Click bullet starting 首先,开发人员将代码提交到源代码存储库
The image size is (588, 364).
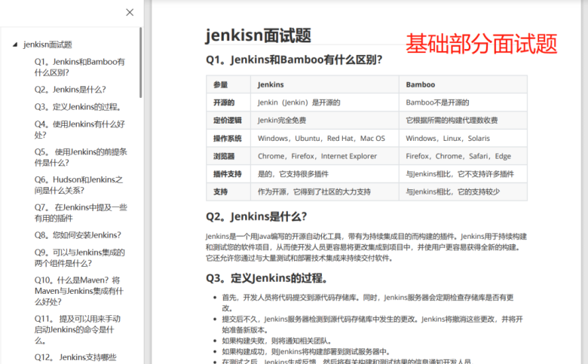pyautogui.click(x=368, y=303)
